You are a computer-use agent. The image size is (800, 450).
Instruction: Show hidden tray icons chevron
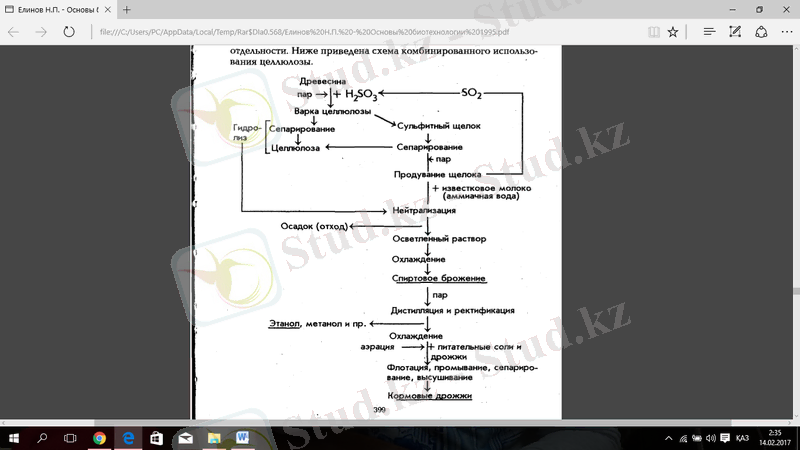(668, 438)
